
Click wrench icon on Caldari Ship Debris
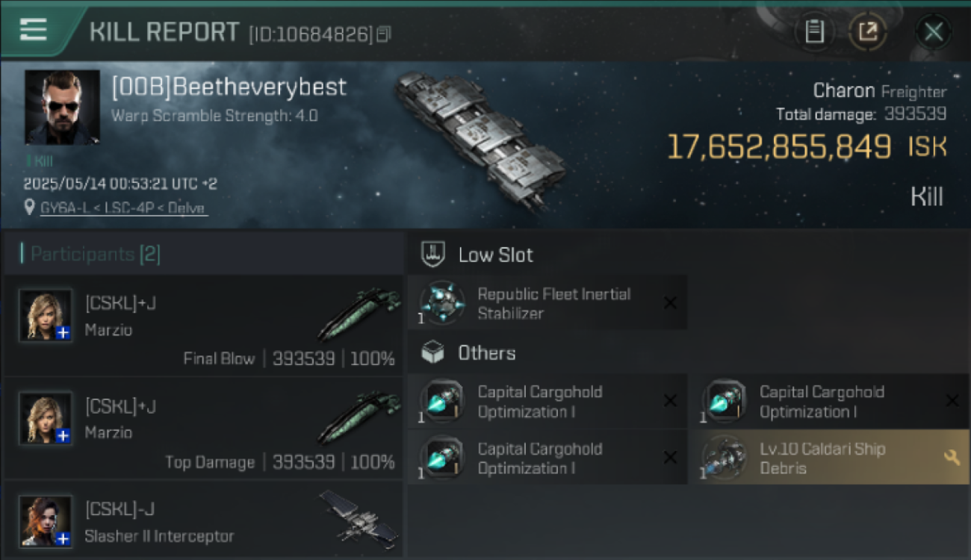[x=952, y=458]
